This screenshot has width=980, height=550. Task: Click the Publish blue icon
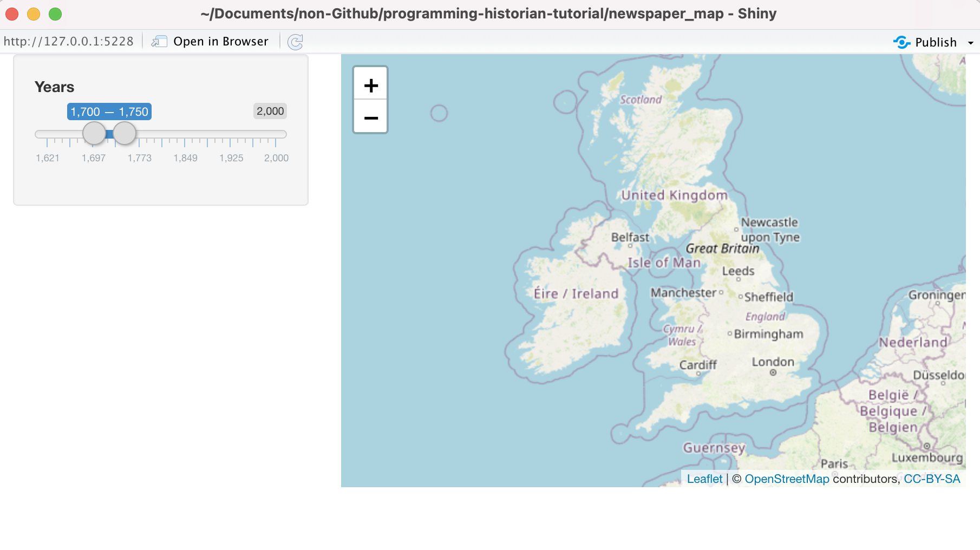click(x=902, y=42)
